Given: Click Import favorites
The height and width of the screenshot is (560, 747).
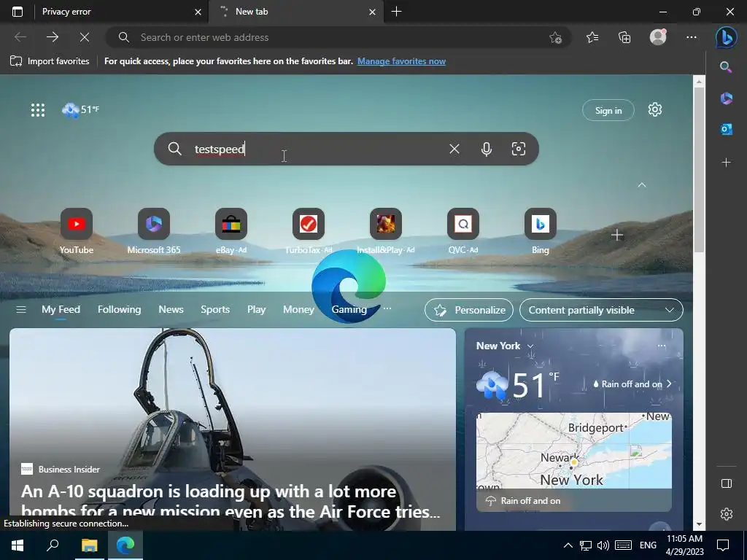Looking at the screenshot, I should [x=50, y=61].
